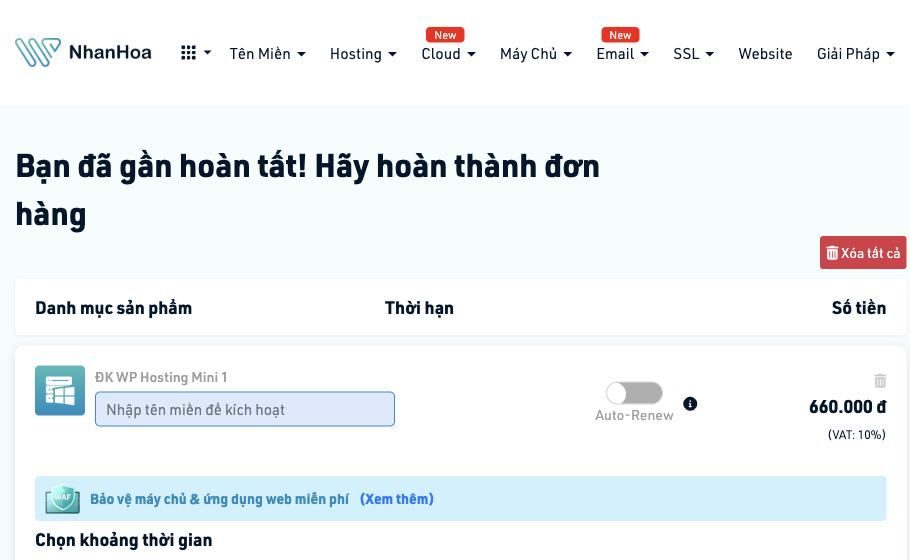Click the New badge above Email
Image resolution: width=910 pixels, height=560 pixels.
click(620, 35)
